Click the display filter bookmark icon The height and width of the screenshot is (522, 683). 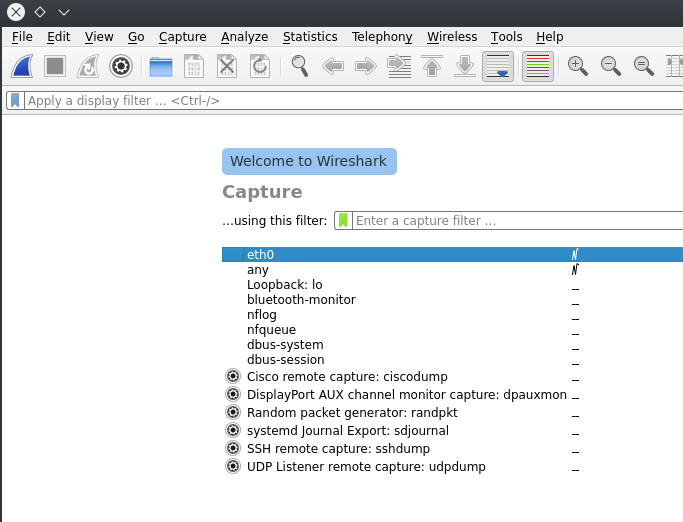click(x=15, y=101)
